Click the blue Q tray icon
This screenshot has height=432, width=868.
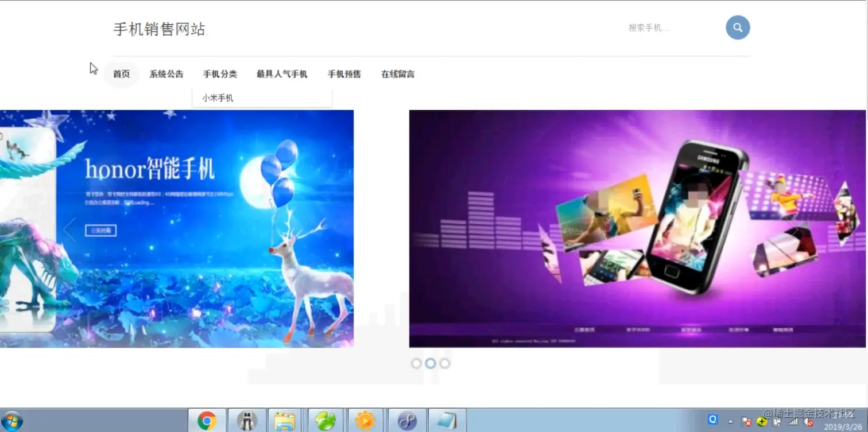(713, 419)
